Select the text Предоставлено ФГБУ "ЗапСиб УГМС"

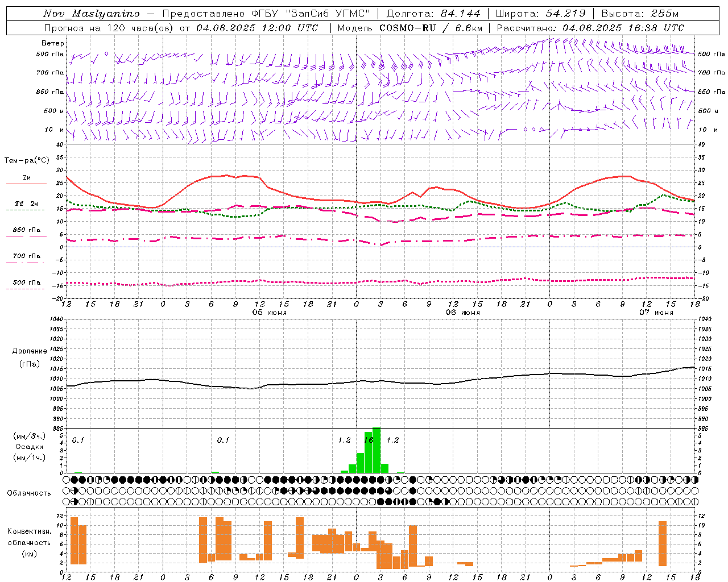tap(267, 14)
